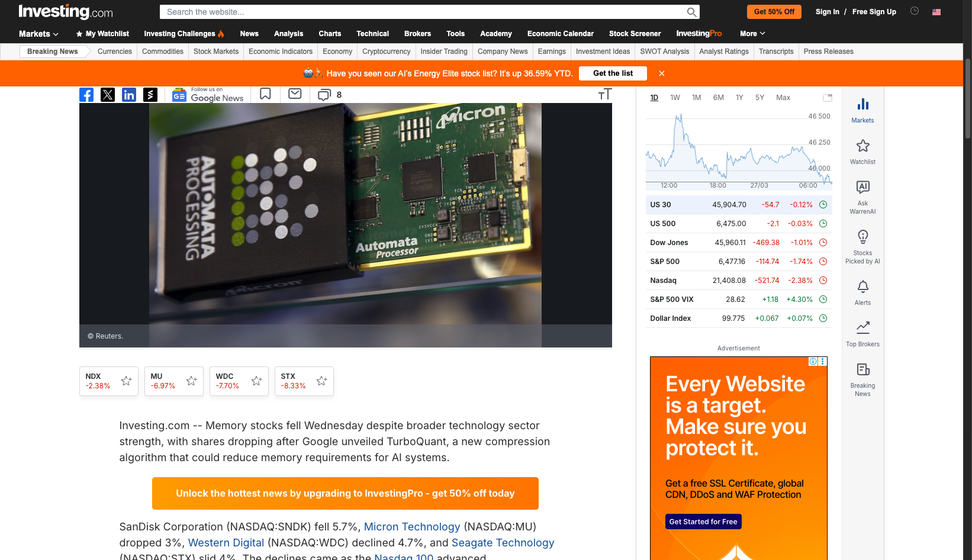Viewport: 972px width, 560px height.
Task: Open the Micron Technology link
Action: pos(411,527)
